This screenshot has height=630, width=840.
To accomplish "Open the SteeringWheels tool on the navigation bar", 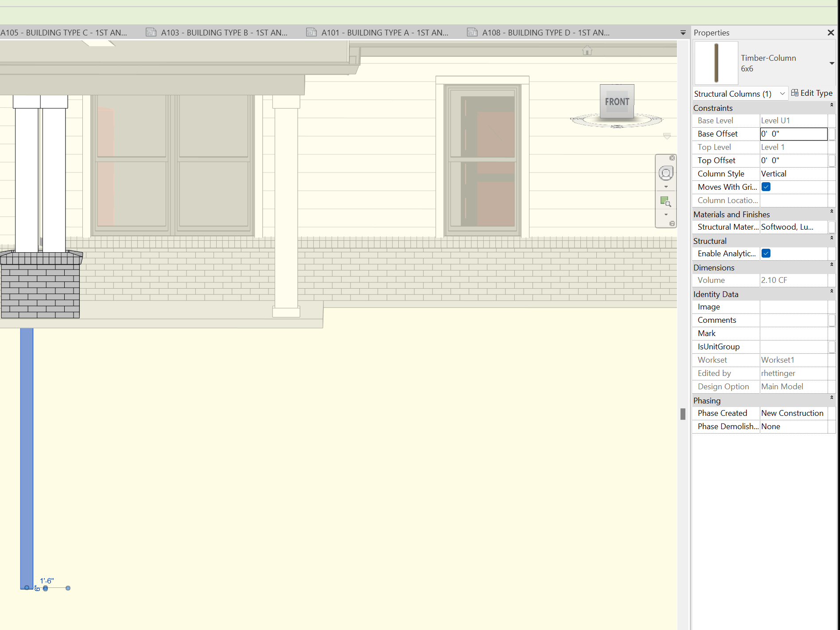I will coord(666,173).
